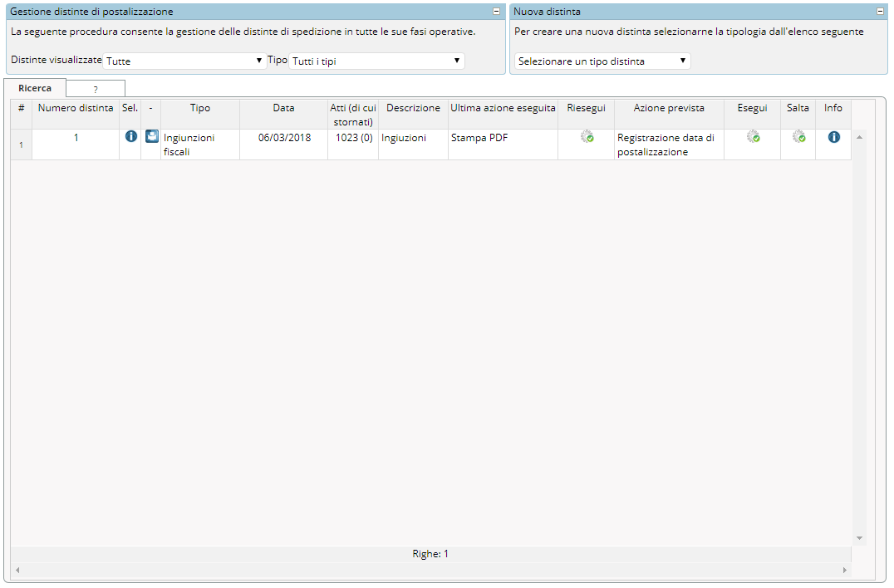Click the Sel. info icon in row 1
The image size is (894, 588).
(x=130, y=137)
